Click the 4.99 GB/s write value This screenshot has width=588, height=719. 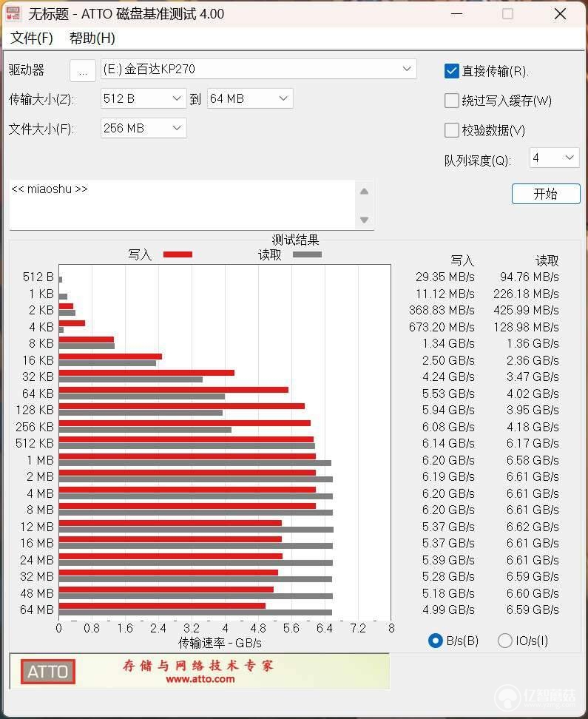point(448,610)
